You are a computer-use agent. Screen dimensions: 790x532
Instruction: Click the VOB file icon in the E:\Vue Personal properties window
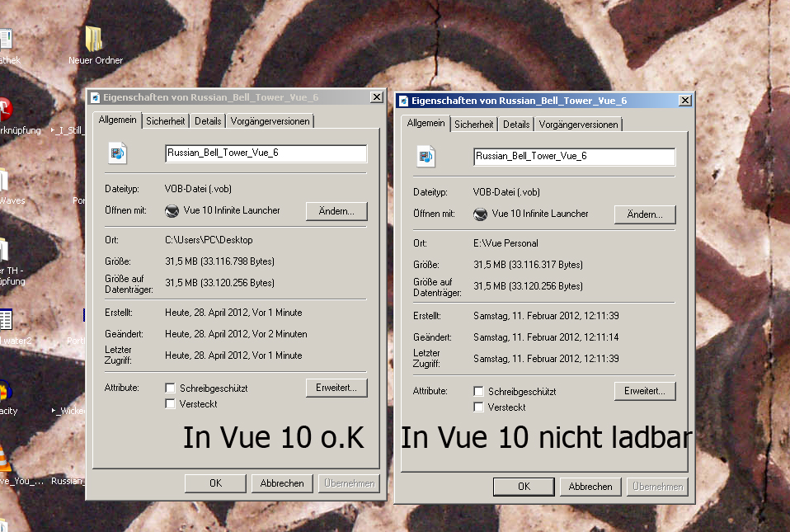pyautogui.click(x=426, y=157)
